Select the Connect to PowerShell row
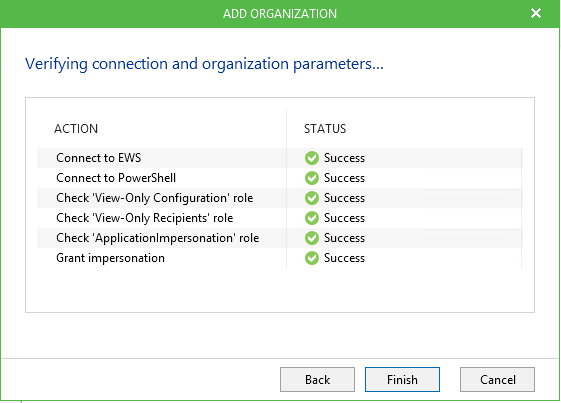 (x=279, y=178)
